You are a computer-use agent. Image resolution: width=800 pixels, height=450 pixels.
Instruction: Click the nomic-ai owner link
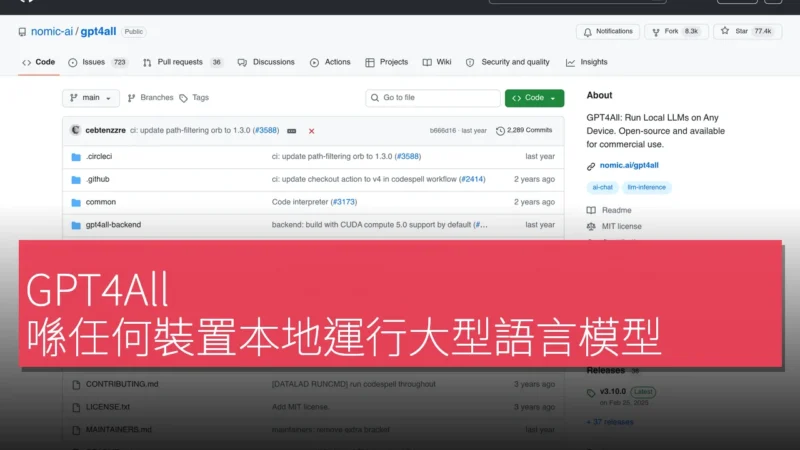[x=52, y=32]
